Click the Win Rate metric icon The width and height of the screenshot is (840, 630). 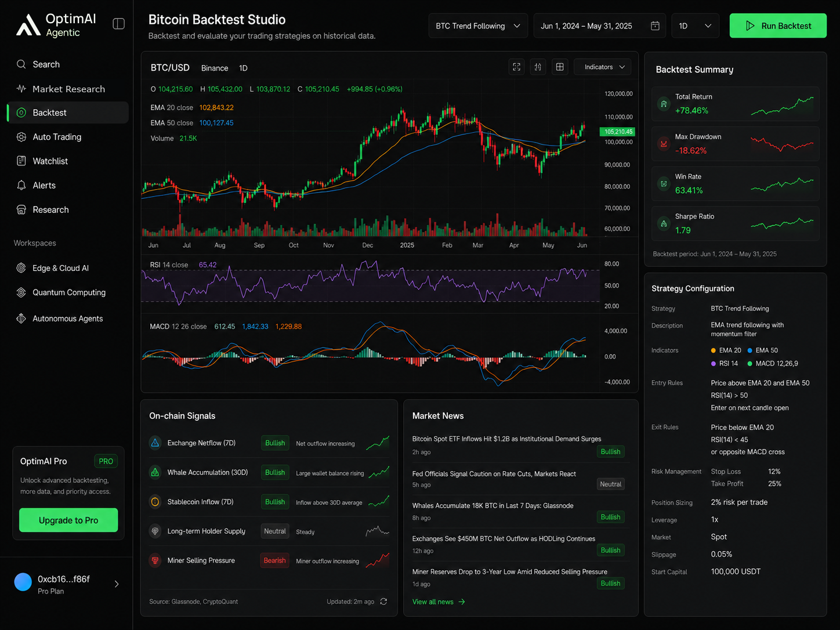[x=664, y=184]
